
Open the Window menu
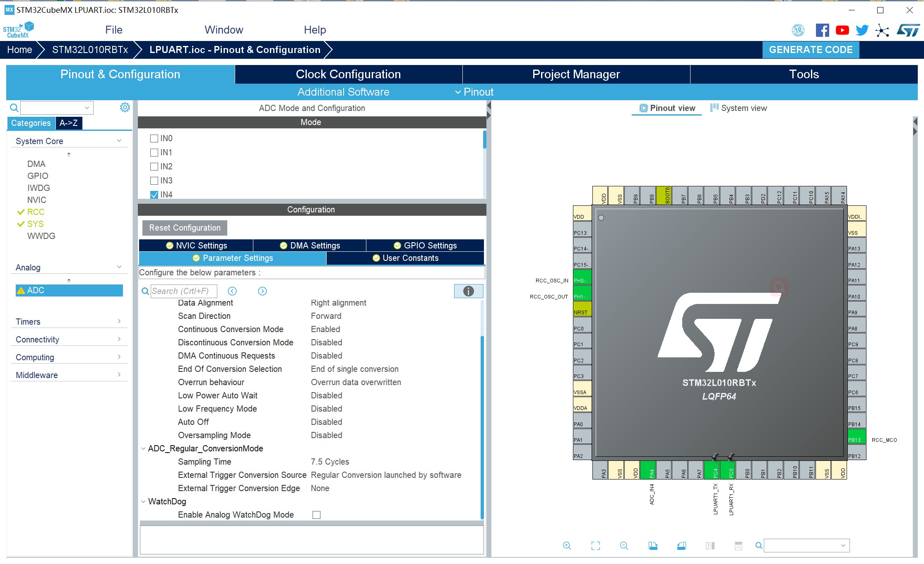pos(224,29)
